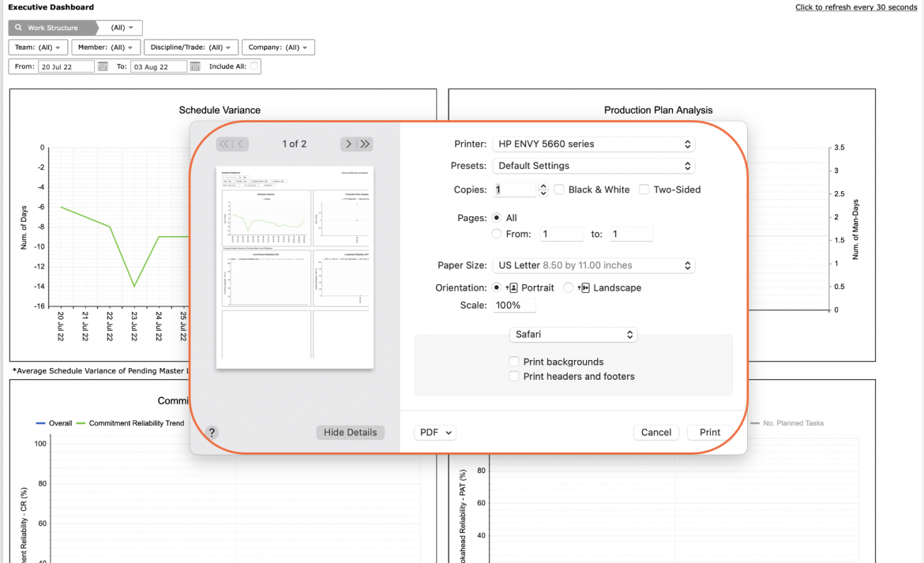Image resolution: width=924 pixels, height=563 pixels.
Task: Click the Executive Dashboard heading
Action: pyautogui.click(x=51, y=7)
